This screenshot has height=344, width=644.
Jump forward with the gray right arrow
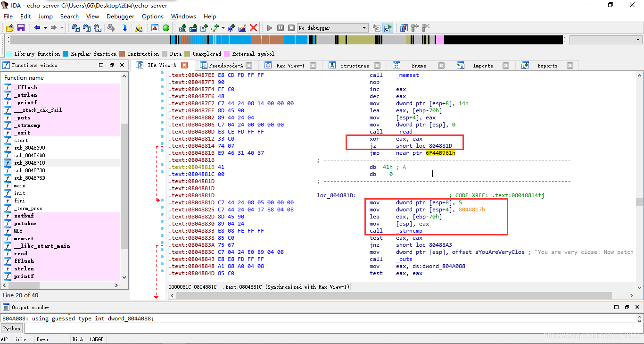pos(54,28)
